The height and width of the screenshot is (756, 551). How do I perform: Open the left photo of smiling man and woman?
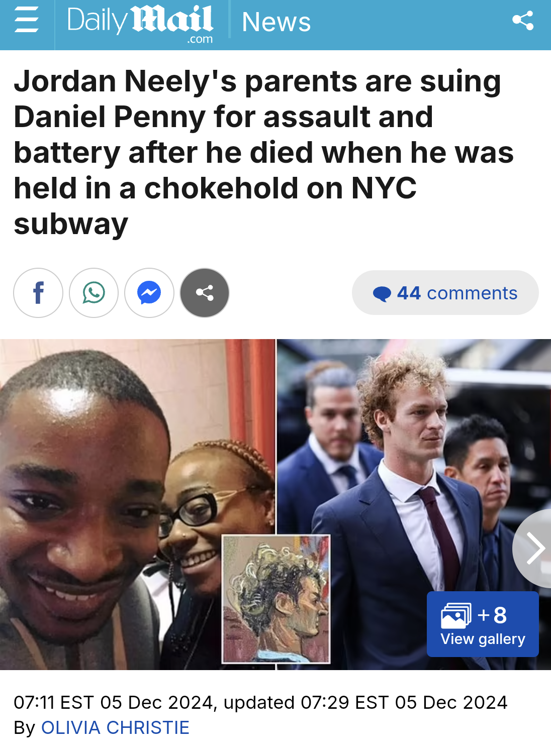pos(137,504)
